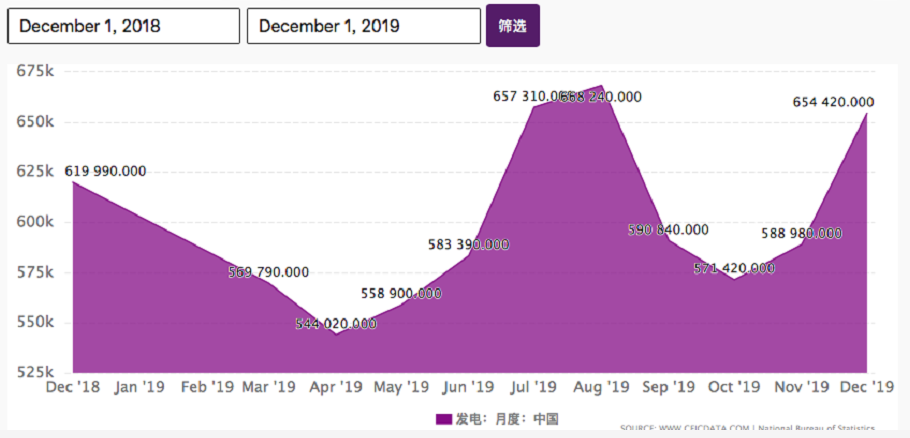Image resolution: width=910 pixels, height=438 pixels.
Task: Click the y-axis label 550k
Action: 35,323
